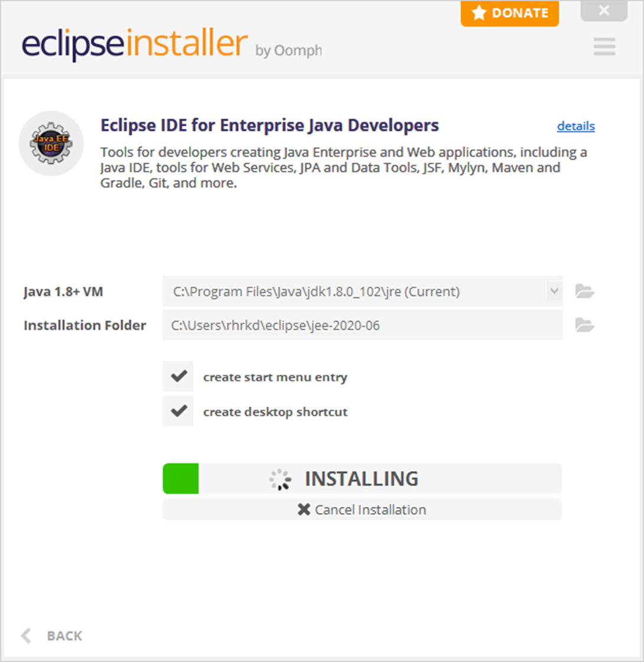
Task: Click the 'Java 1.8+ VM' label
Action: [63, 292]
